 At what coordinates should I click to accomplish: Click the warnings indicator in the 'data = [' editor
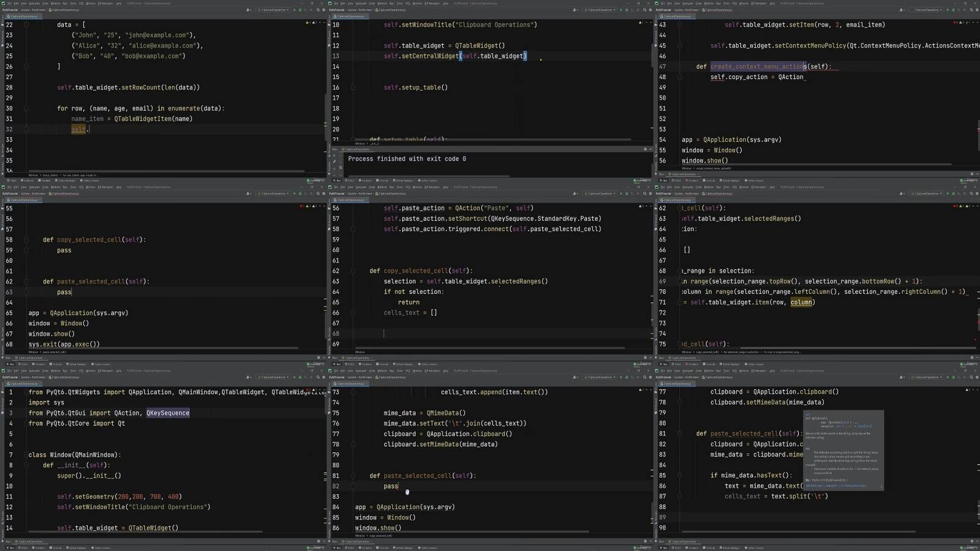(309, 23)
